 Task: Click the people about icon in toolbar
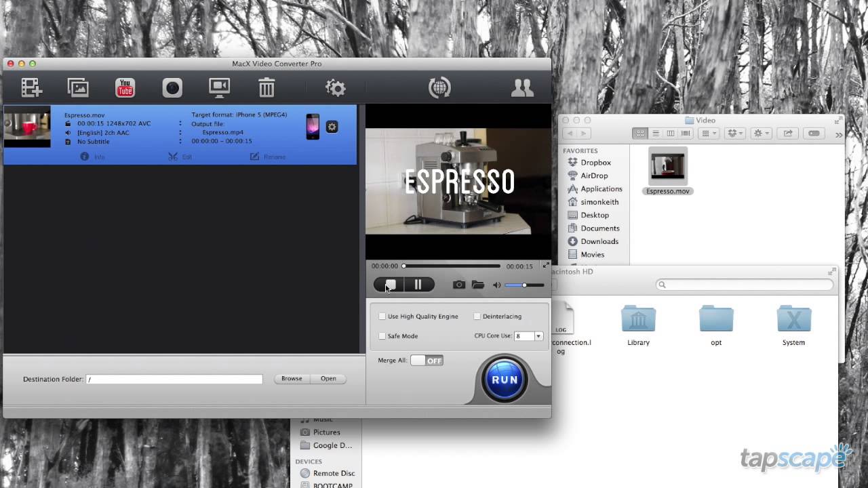(x=522, y=87)
